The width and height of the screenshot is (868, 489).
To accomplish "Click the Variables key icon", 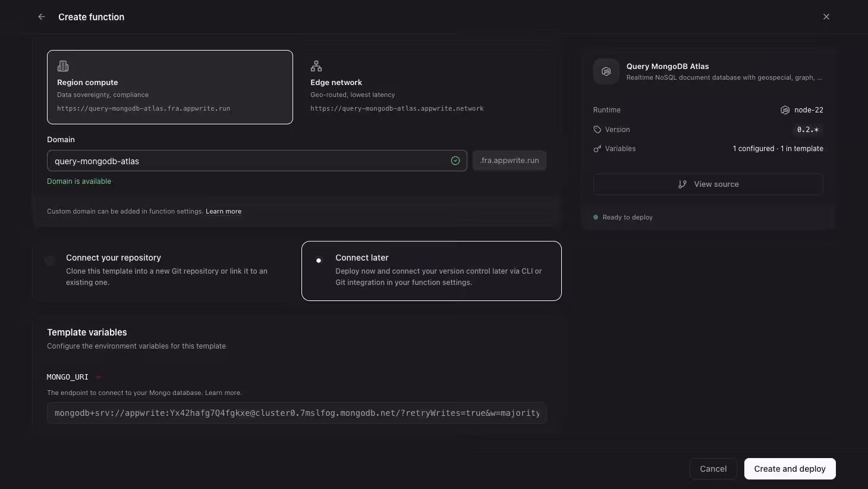I will pos(597,149).
